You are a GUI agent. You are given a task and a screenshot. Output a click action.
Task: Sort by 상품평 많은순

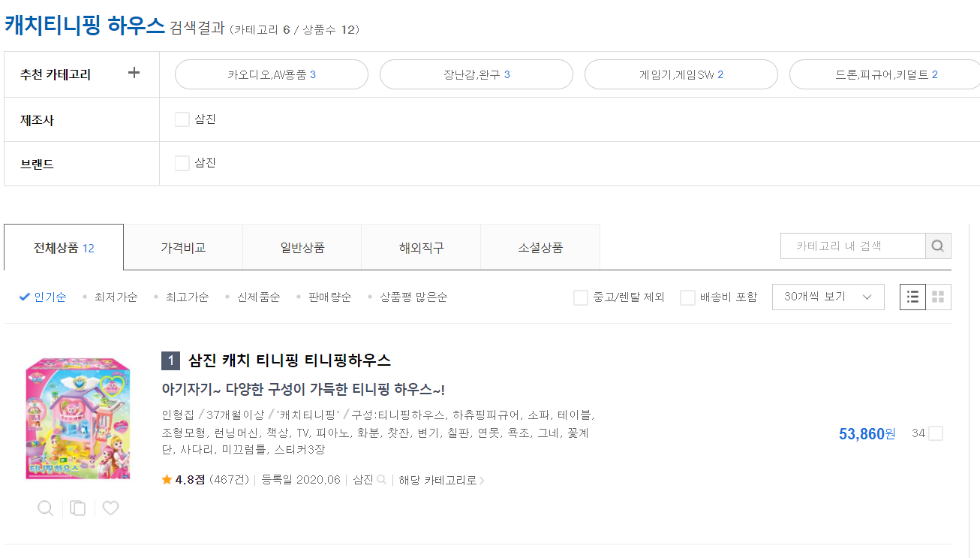(x=413, y=297)
